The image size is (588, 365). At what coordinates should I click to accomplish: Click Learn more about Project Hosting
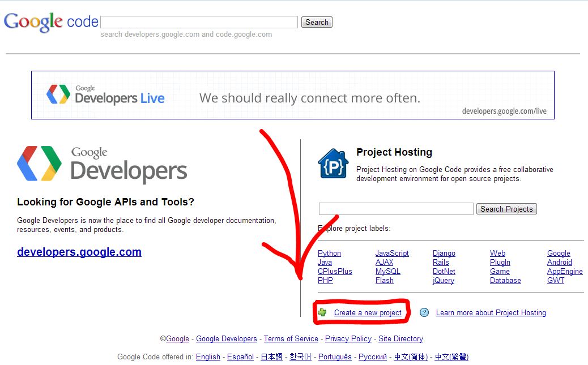point(491,312)
